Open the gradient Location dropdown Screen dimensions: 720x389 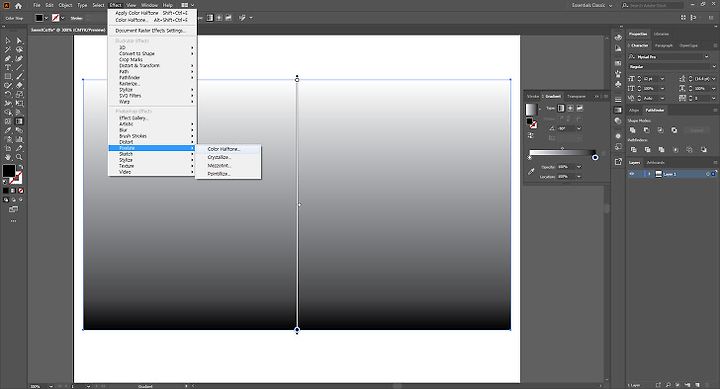(x=579, y=177)
